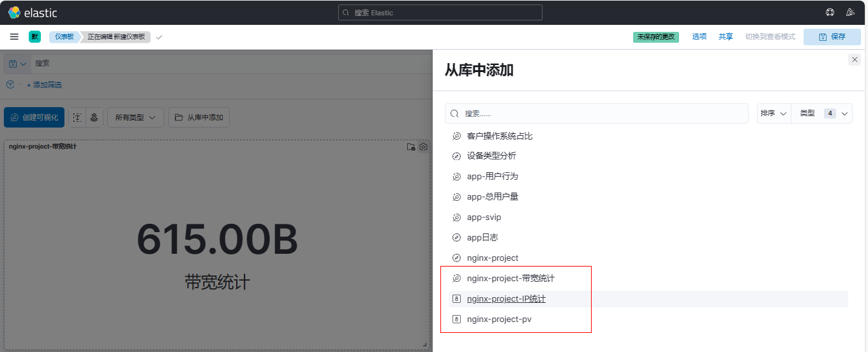The width and height of the screenshot is (868, 352).
Task: Add a text markdown panel icon
Action: [x=77, y=117]
